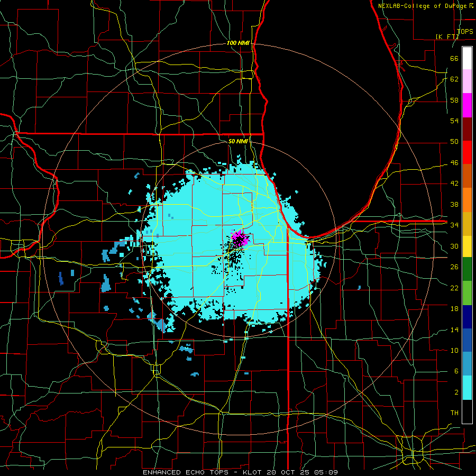The image size is (476, 476).
Task: Click the legend value '26'
Action: click(454, 267)
